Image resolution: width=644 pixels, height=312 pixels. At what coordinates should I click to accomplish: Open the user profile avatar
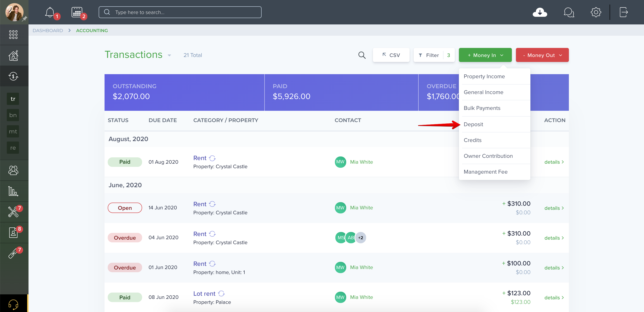(14, 12)
